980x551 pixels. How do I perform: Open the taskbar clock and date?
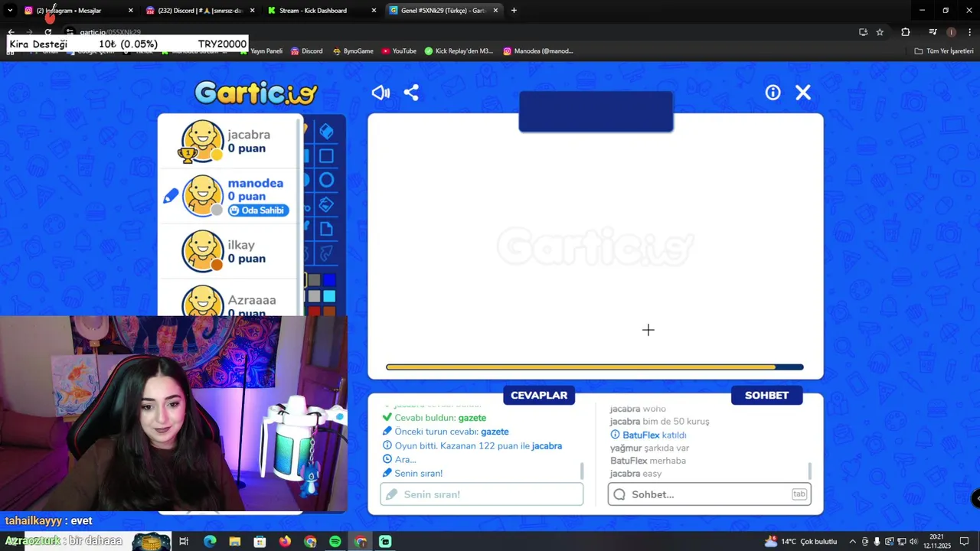[937, 542]
